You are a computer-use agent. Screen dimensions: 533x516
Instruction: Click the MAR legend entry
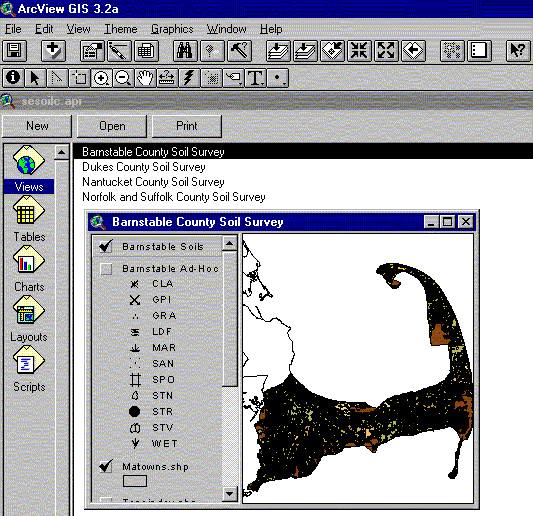coord(153,347)
